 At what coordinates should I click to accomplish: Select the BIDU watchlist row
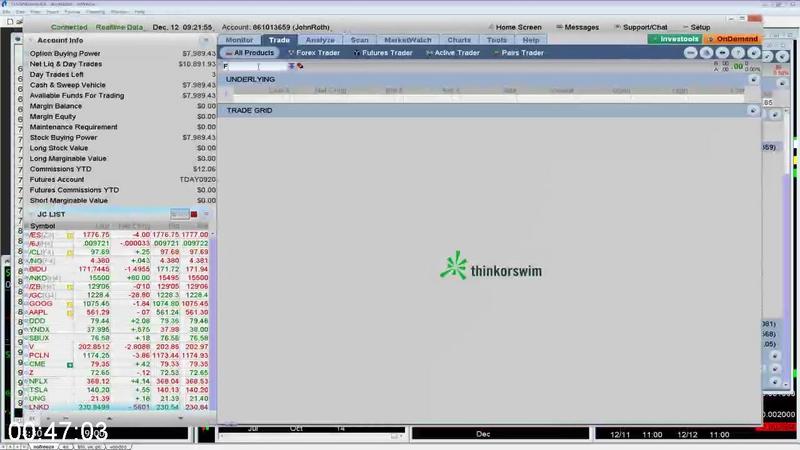118,269
